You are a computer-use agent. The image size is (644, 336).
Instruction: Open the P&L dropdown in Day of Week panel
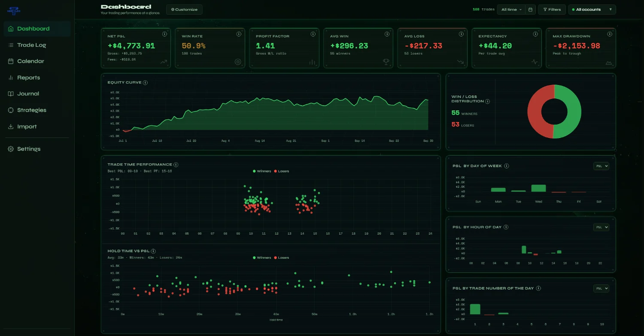(x=601, y=166)
